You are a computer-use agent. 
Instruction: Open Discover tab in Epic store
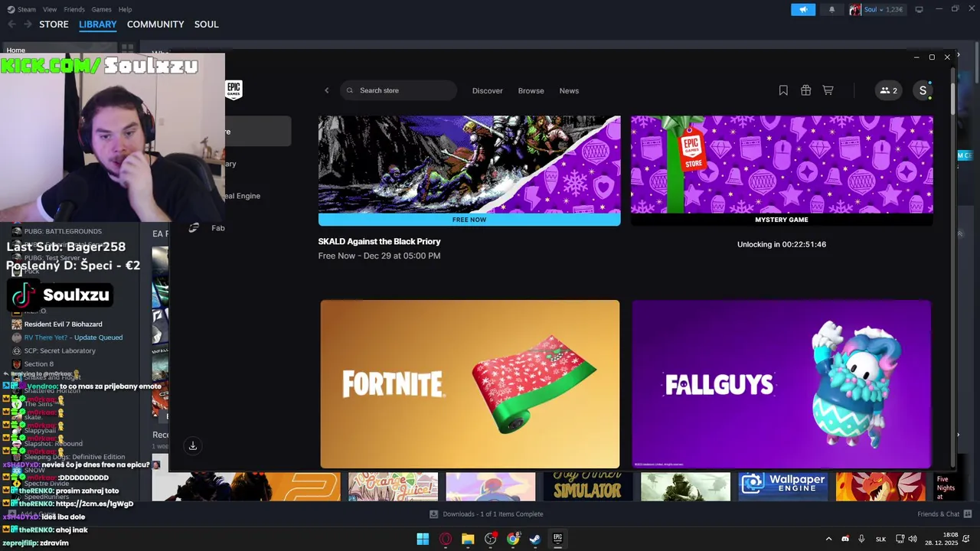[488, 90]
